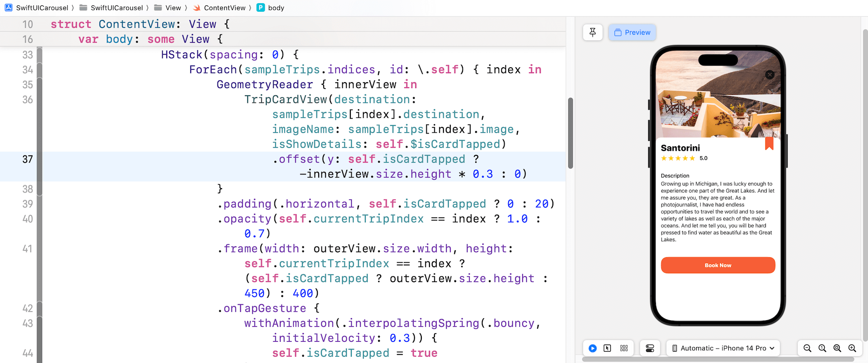Click 'imageName' parameter label
The image size is (868, 363).
coord(303,129)
